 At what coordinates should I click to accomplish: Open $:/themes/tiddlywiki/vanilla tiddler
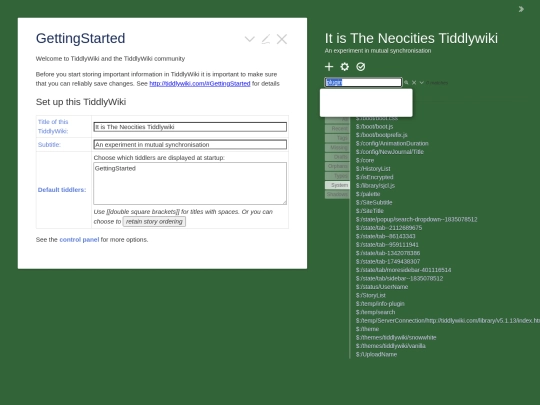391,346
